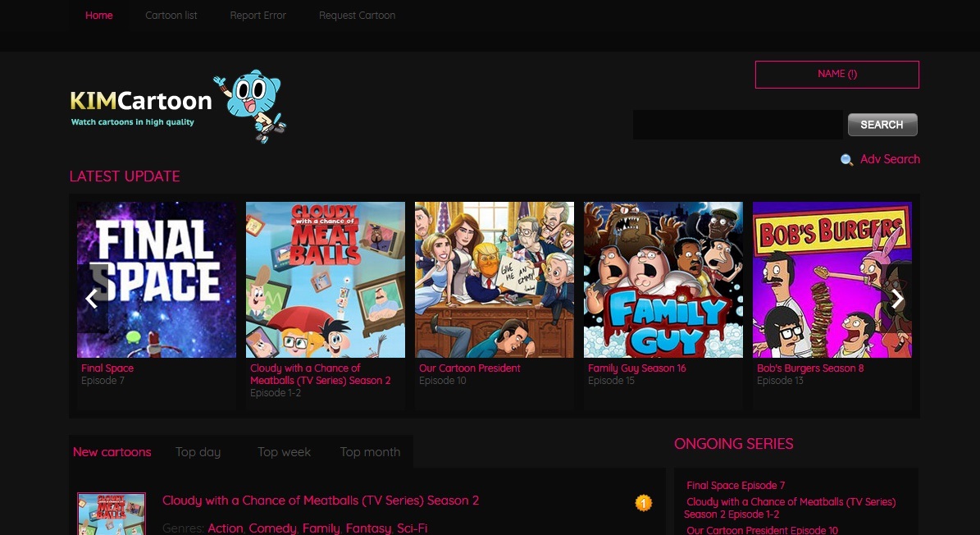This screenshot has width=980, height=535.
Task: Click Bob's Burgers Season 8 title link
Action: [810, 368]
